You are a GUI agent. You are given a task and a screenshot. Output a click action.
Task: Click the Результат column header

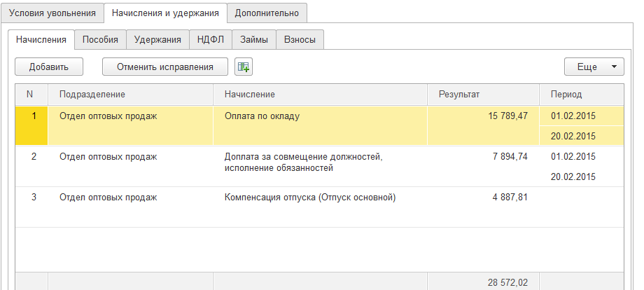coord(483,94)
